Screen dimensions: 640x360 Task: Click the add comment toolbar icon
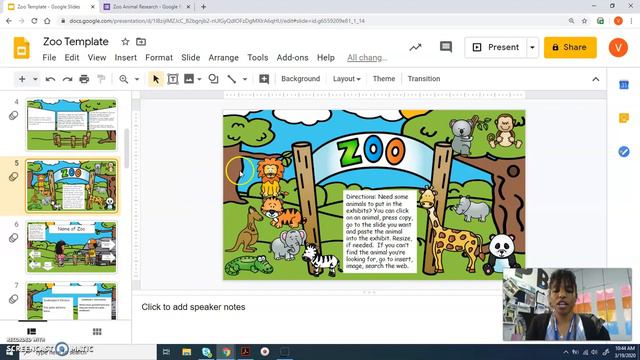click(264, 79)
